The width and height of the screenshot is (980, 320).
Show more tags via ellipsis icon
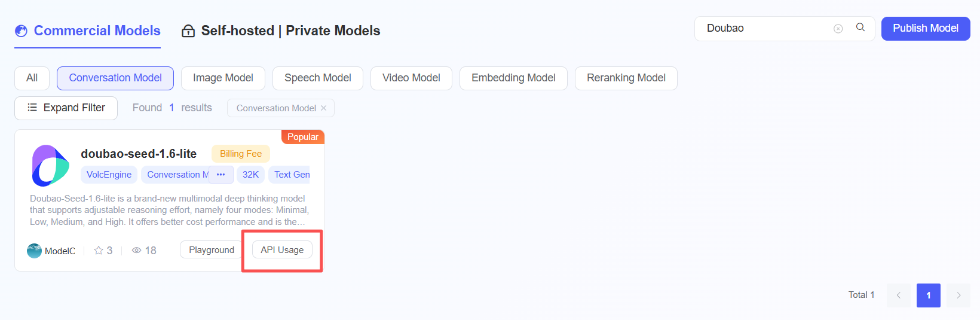click(x=220, y=175)
